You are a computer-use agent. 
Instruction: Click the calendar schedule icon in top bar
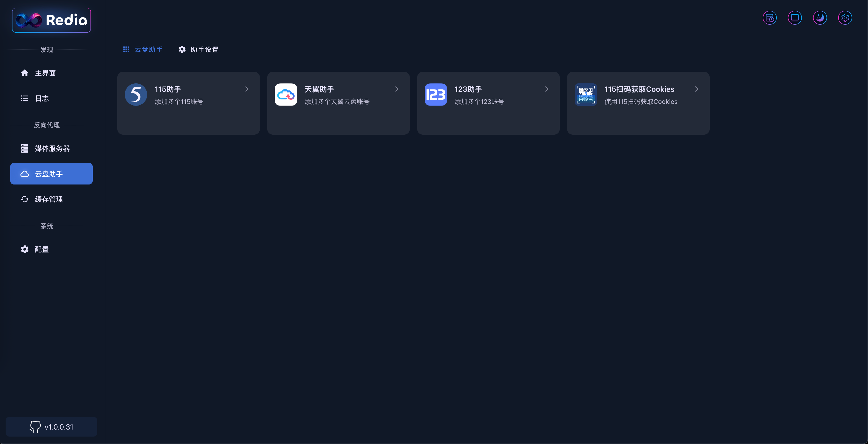770,18
